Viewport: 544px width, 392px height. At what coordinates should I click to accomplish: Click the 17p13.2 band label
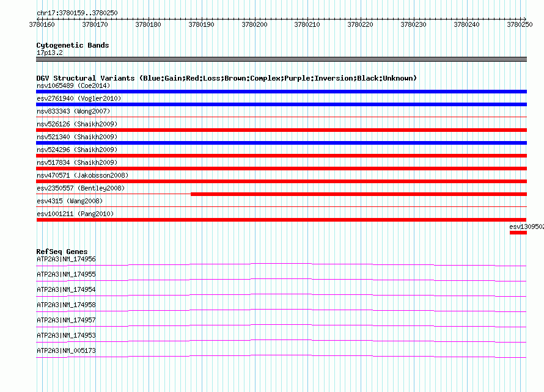(50, 53)
